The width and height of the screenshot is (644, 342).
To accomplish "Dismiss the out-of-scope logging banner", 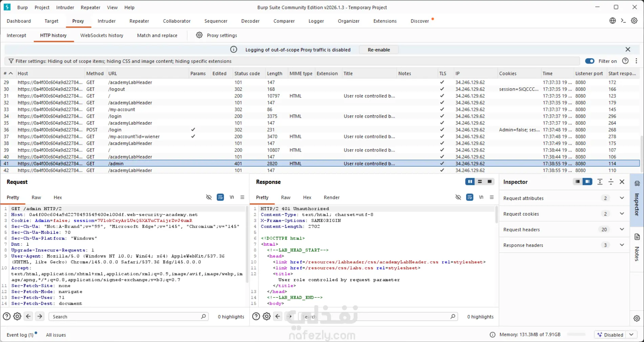I will pyautogui.click(x=628, y=49).
